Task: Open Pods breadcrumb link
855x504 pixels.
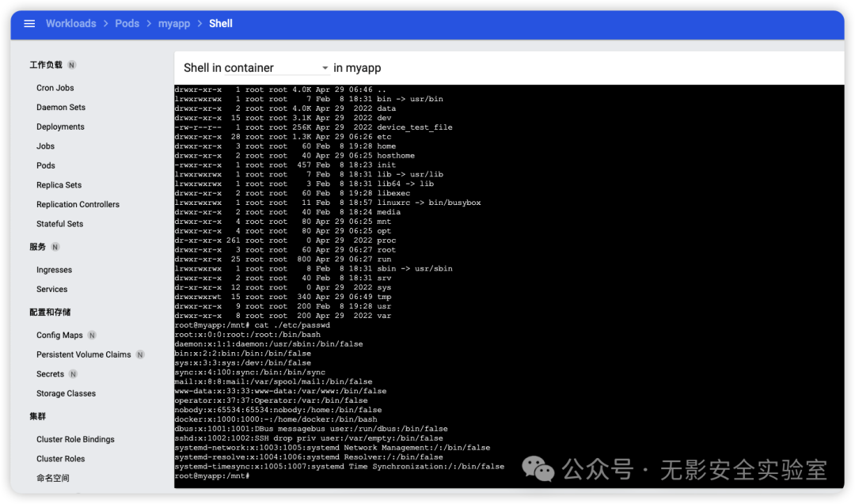Action: [127, 24]
